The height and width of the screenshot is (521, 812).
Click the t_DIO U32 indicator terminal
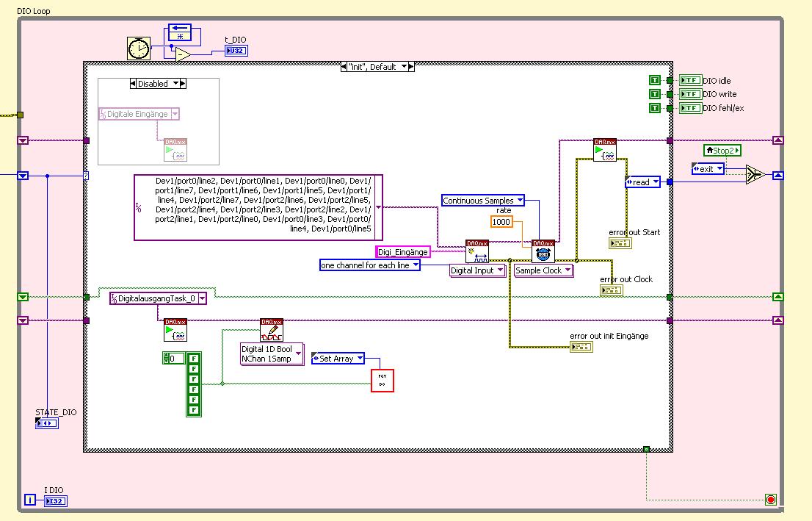[x=236, y=51]
